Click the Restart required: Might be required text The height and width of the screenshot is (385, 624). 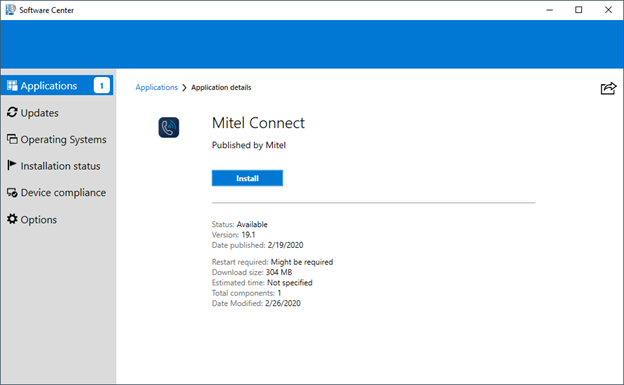272,262
